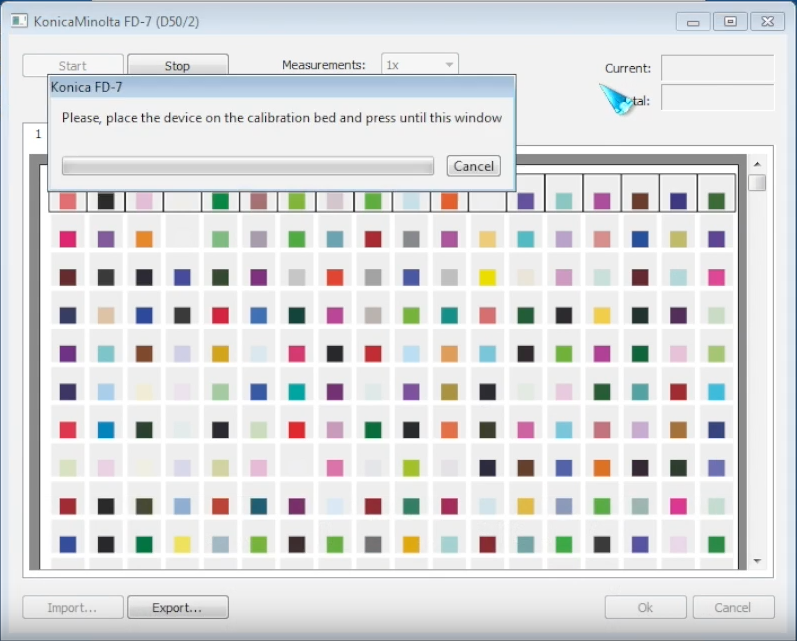The width and height of the screenshot is (797, 641).
Task: Click the KonicaMinolta window title icon
Action: click(x=19, y=21)
